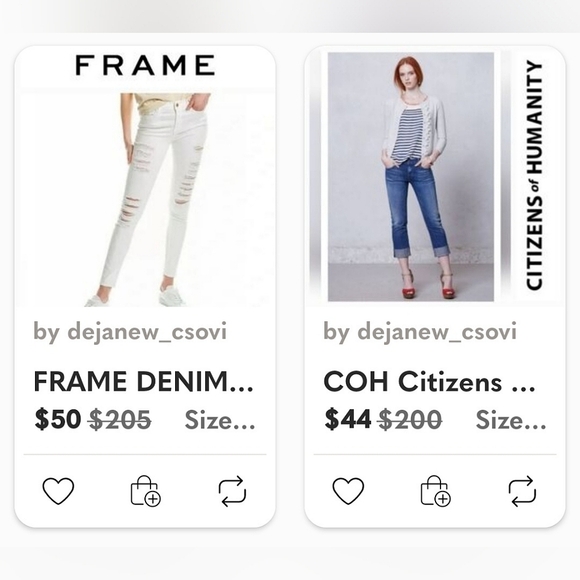Tap the crossed-out $205 original price
This screenshot has width=580, height=580.
click(x=120, y=420)
